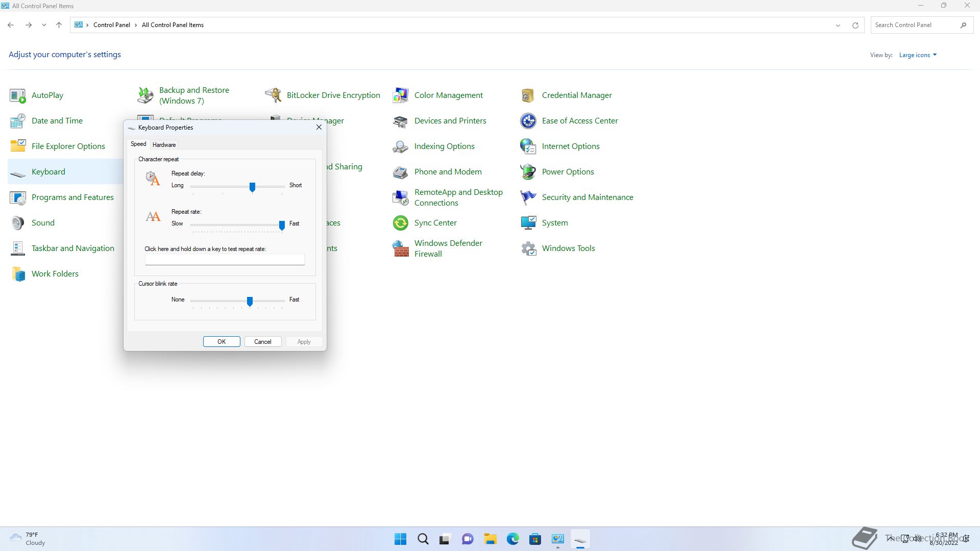Open Internet Options icon
The image size is (980, 551).
[x=528, y=146]
